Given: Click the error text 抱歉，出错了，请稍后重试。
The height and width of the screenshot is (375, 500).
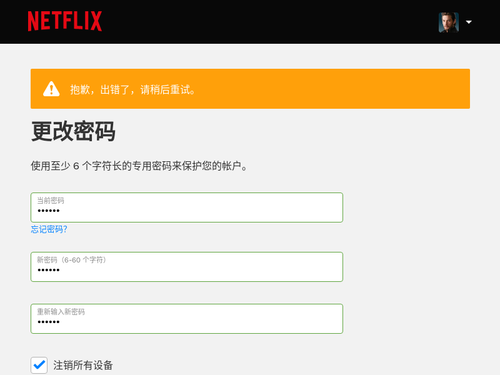Looking at the screenshot, I should (133, 89).
